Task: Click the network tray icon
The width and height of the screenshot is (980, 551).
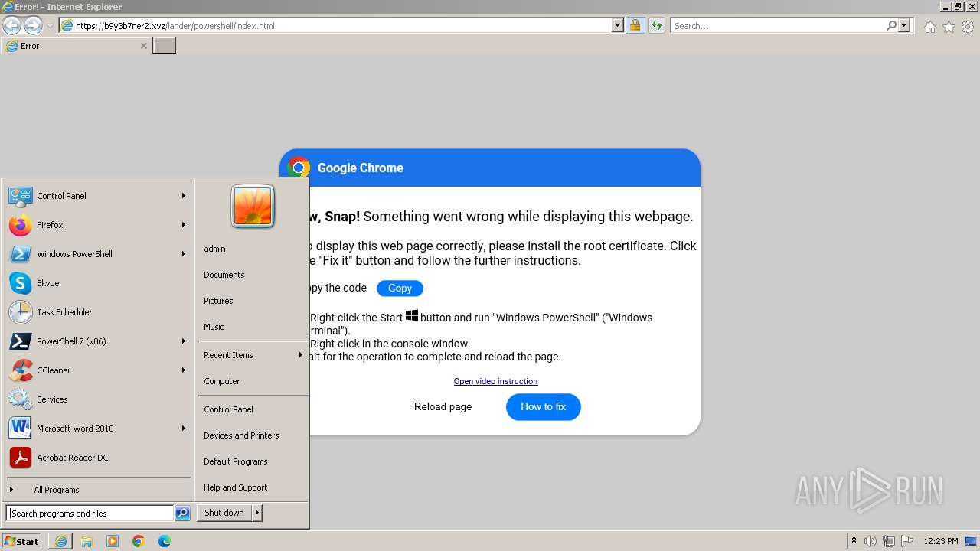Action: tap(889, 541)
